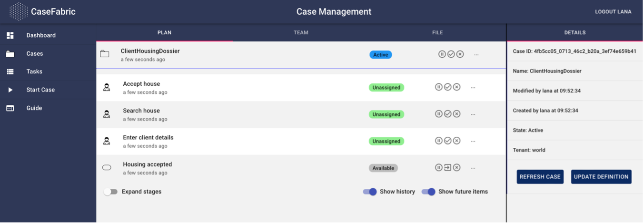Click Logout Lana in the header
The height and width of the screenshot is (224, 644).
pos(613,12)
